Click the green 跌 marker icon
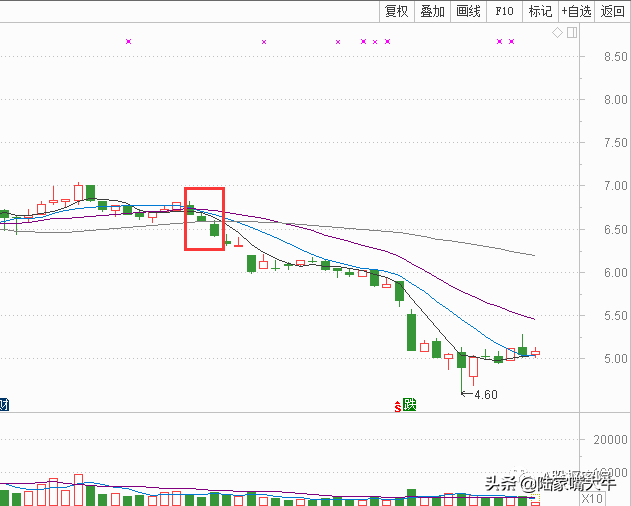The height and width of the screenshot is (506, 631). click(x=409, y=405)
